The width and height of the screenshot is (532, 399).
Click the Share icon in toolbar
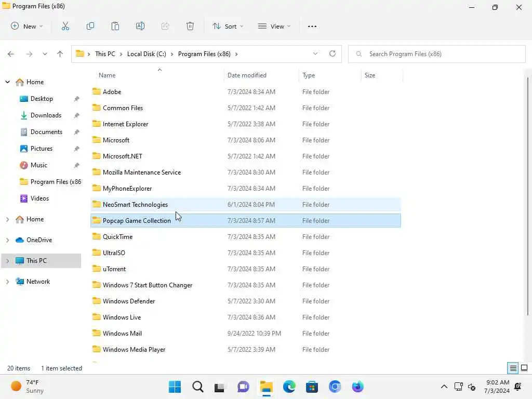click(x=165, y=26)
